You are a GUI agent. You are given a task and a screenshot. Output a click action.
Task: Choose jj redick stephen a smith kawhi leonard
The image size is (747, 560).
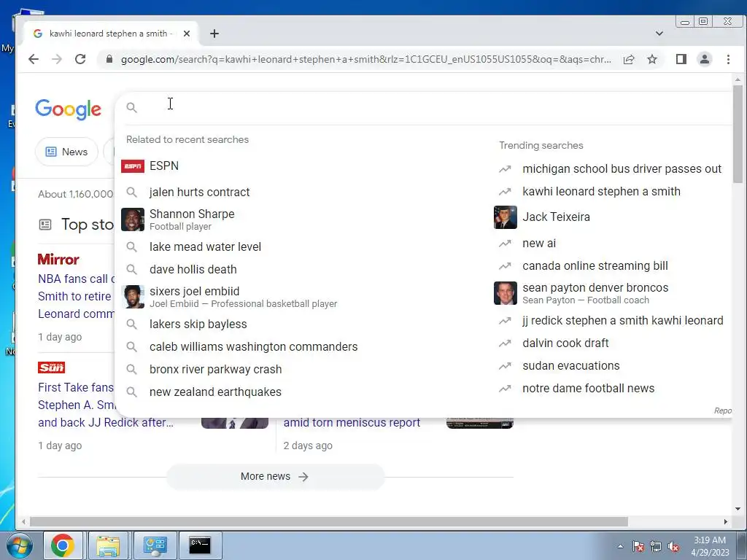click(x=611, y=321)
